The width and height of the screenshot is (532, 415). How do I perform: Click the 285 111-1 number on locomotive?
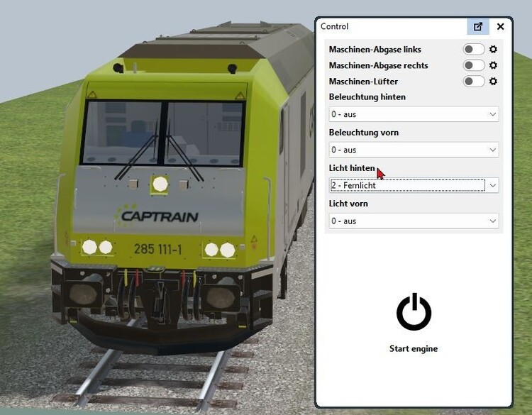(157, 250)
